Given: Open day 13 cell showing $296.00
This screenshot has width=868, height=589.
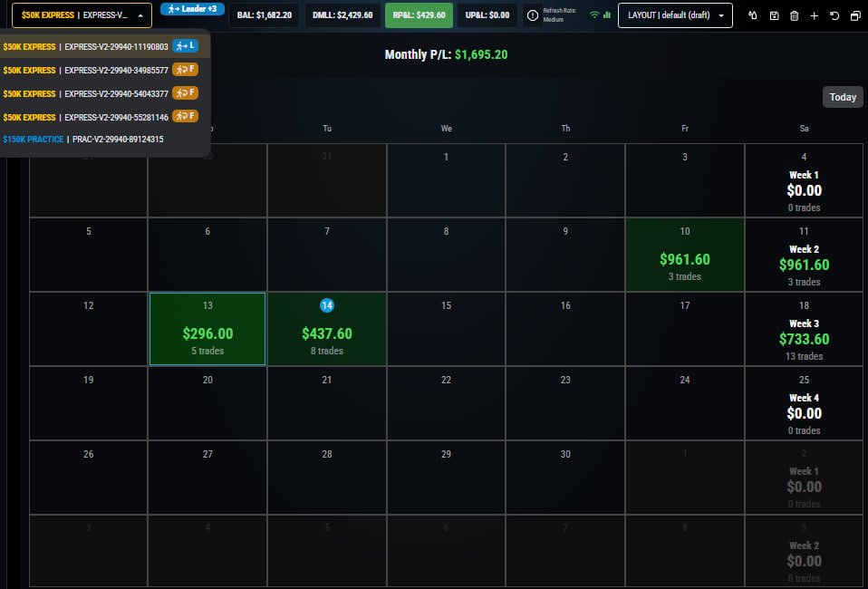Looking at the screenshot, I should pos(207,329).
